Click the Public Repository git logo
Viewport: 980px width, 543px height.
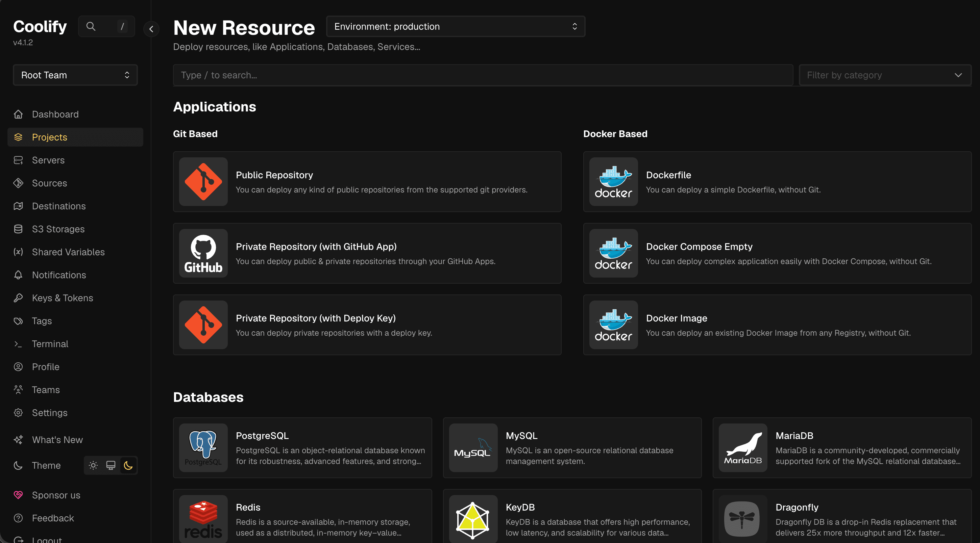203,182
